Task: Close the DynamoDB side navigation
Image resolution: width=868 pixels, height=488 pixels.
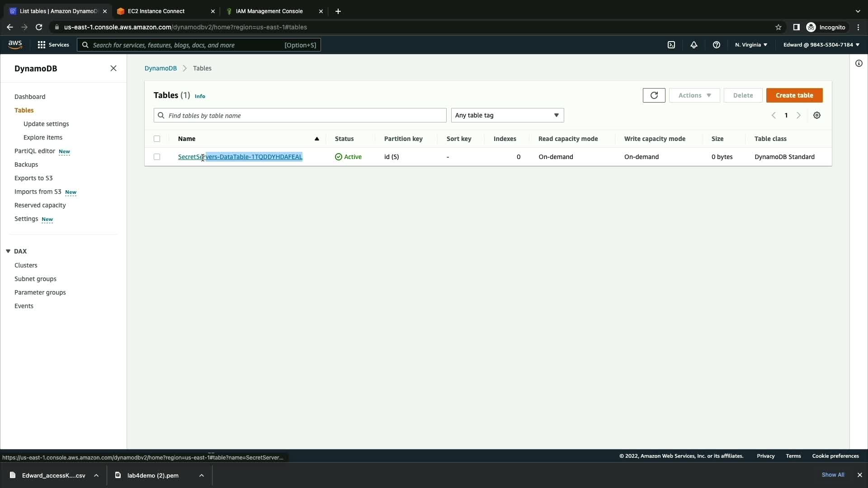Action: pyautogui.click(x=113, y=68)
